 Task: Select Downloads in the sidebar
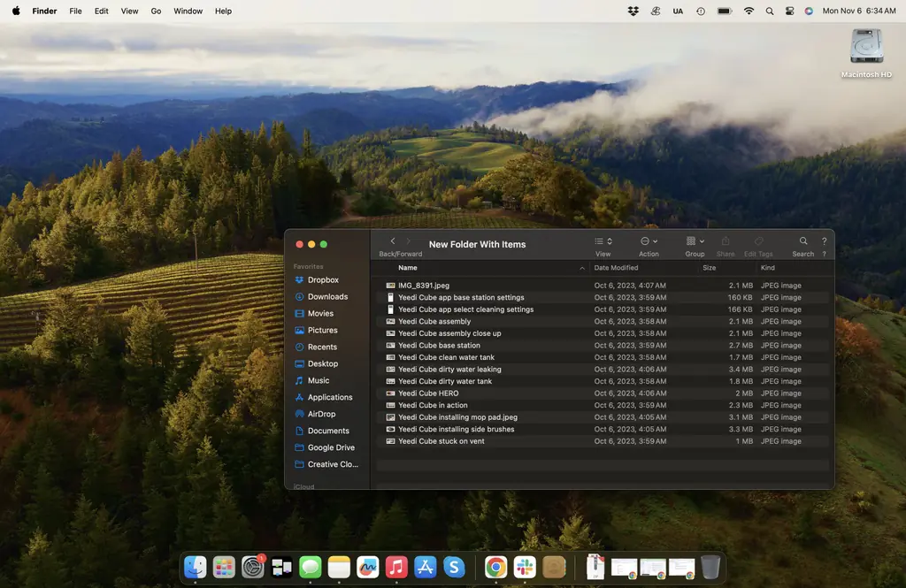[x=327, y=297]
